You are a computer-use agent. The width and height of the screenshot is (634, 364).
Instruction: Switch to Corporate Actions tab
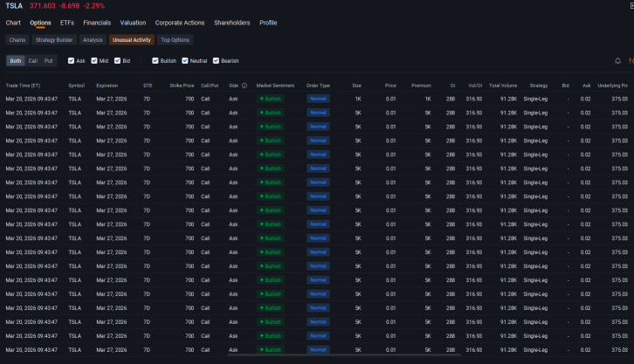coord(180,23)
